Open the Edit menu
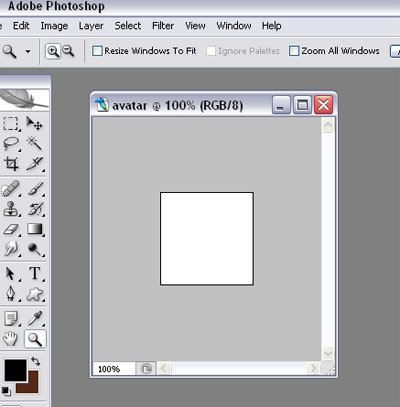The height and width of the screenshot is (407, 400). pyautogui.click(x=21, y=26)
